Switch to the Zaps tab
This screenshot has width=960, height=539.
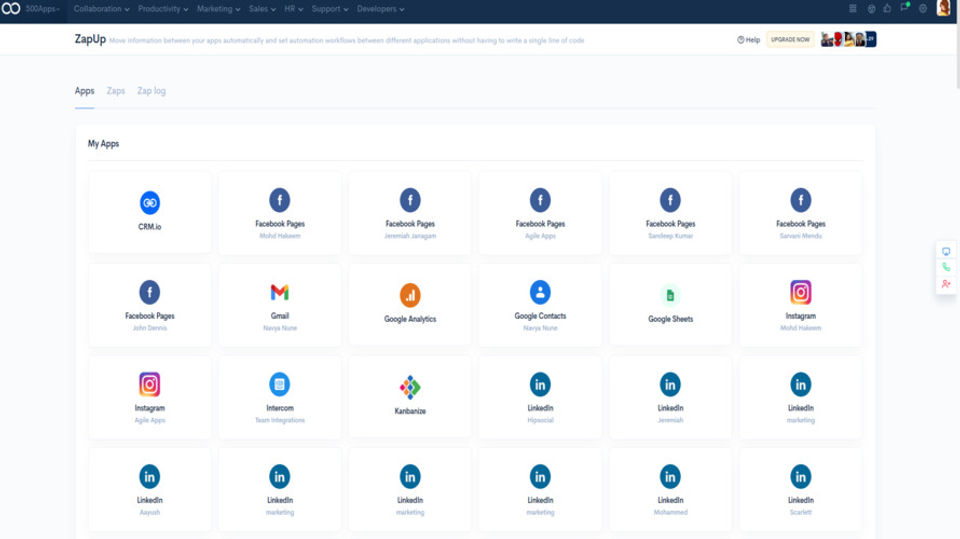pos(116,91)
